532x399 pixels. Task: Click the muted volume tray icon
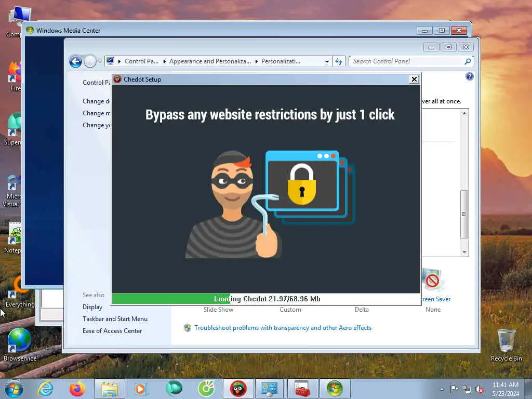click(480, 389)
